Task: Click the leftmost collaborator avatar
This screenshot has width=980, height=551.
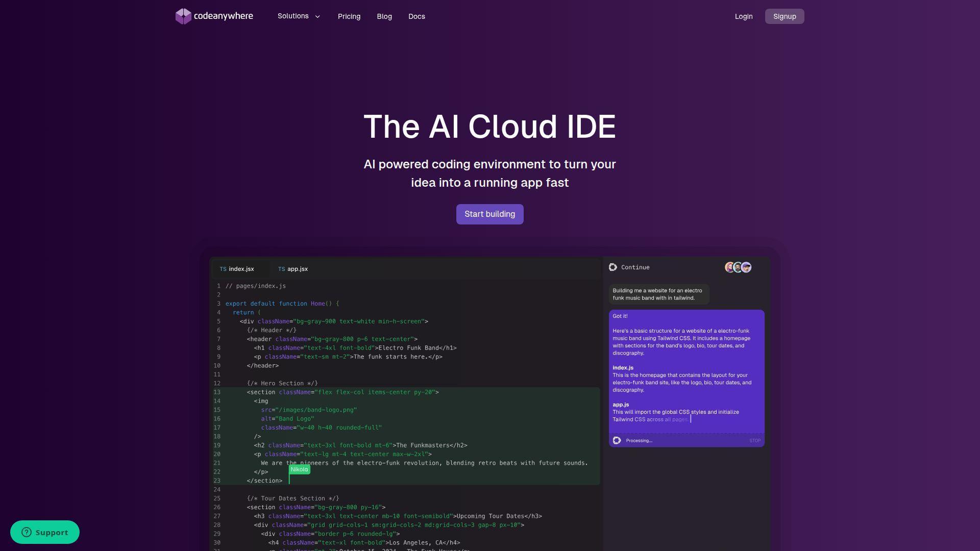Action: 729,267
